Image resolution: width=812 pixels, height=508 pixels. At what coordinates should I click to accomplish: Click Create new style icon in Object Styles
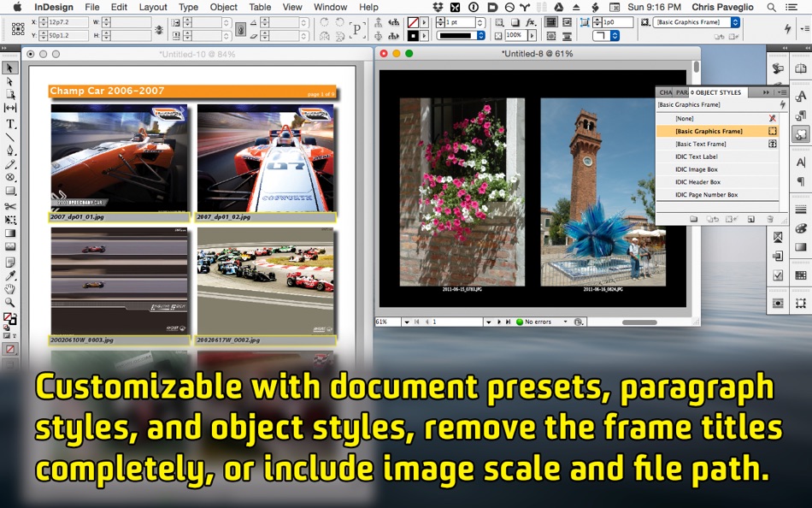point(751,219)
